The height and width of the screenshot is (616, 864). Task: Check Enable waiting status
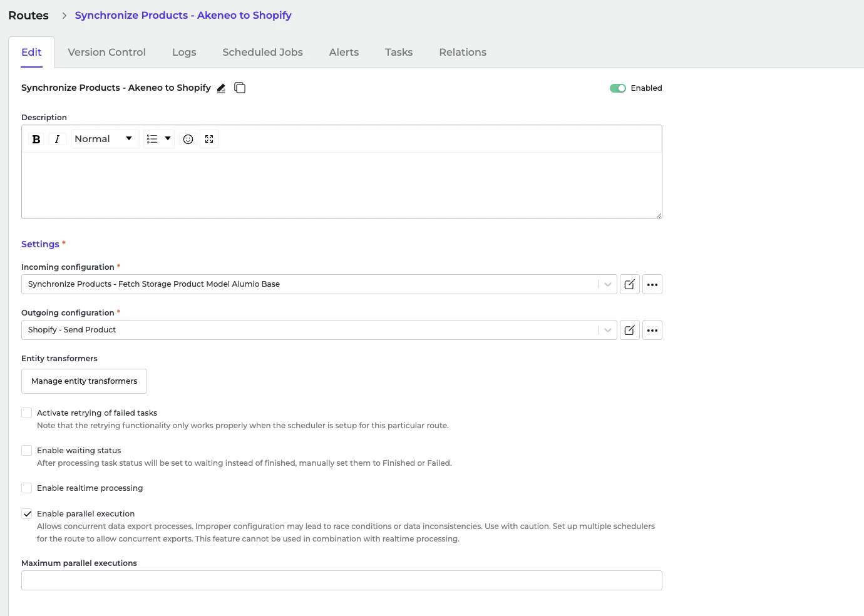(x=27, y=451)
